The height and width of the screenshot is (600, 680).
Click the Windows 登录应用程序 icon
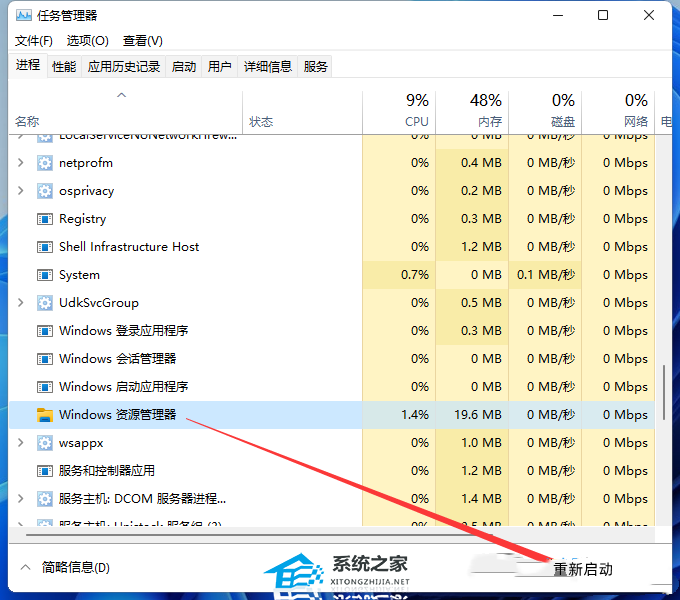pos(45,331)
